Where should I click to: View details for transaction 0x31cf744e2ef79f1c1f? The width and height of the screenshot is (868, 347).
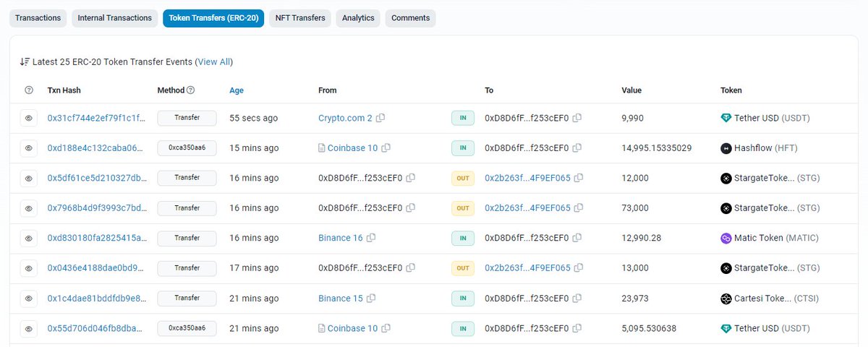[29, 118]
